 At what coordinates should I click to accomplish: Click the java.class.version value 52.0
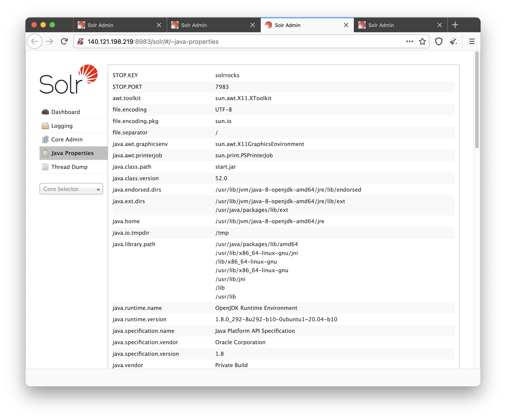pyautogui.click(x=221, y=178)
